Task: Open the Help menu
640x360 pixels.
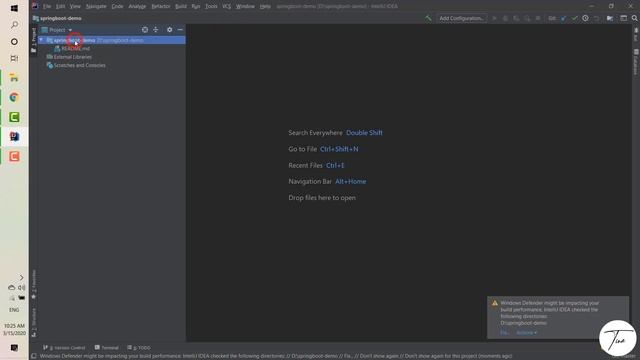Action: [265, 7]
